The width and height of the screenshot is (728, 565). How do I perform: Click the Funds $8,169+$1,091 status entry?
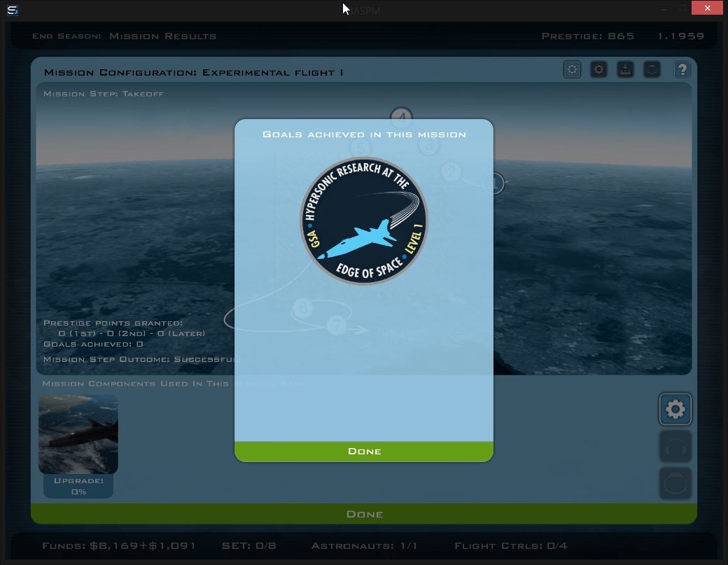point(119,545)
